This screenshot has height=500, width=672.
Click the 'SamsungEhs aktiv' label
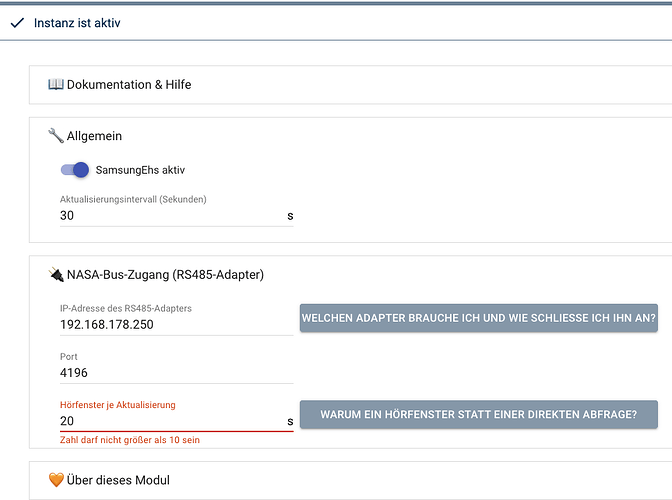(x=140, y=170)
